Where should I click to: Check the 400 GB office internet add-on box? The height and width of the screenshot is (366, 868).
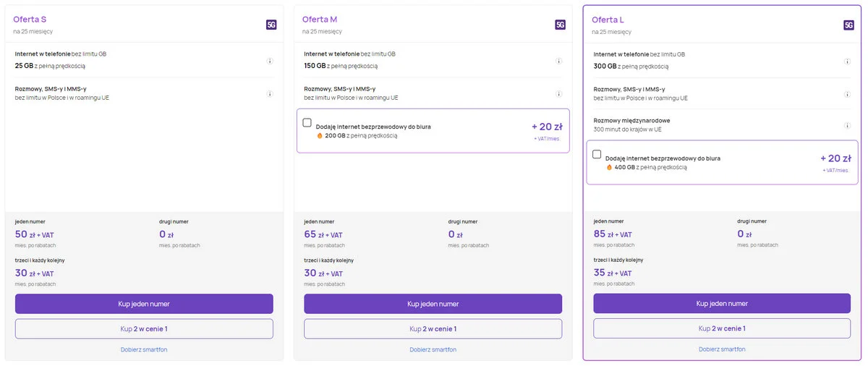(597, 153)
